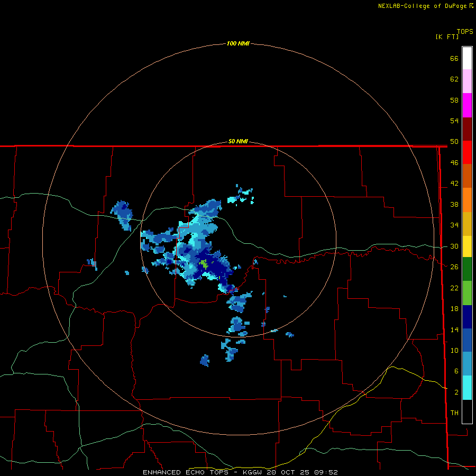Click the black TH threshold legend swatch
This screenshot has width=476, height=476.
(467, 411)
